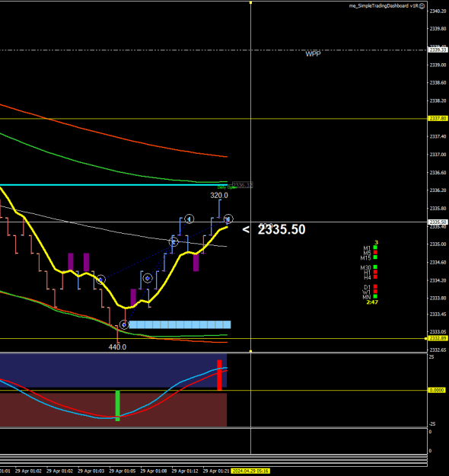Click the red vertical bar in the oscillator
449x476 pixels.
tap(219, 375)
